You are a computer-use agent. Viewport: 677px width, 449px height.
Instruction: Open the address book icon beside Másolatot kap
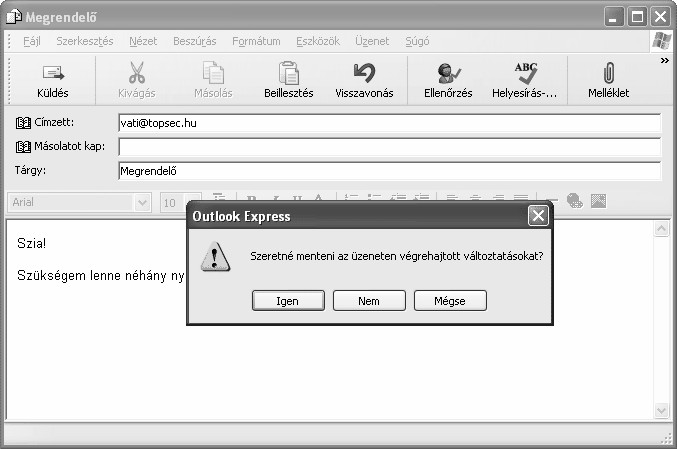pyautogui.click(x=23, y=147)
